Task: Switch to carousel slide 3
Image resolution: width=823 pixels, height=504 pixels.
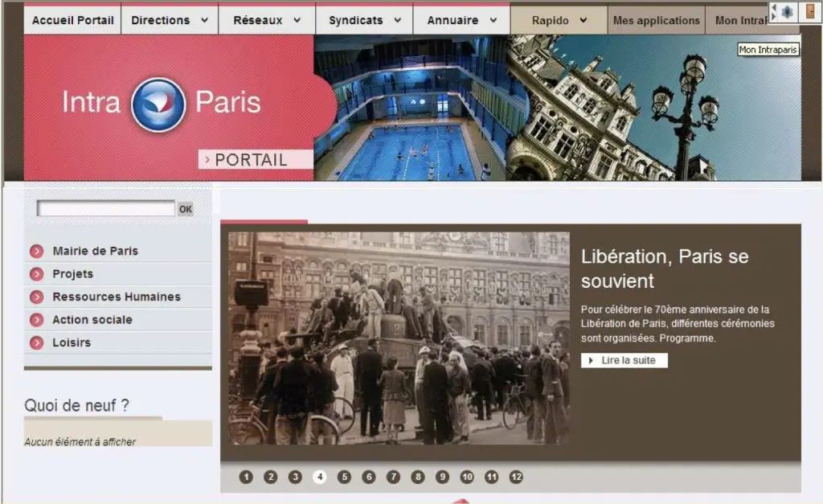Action: (295, 477)
